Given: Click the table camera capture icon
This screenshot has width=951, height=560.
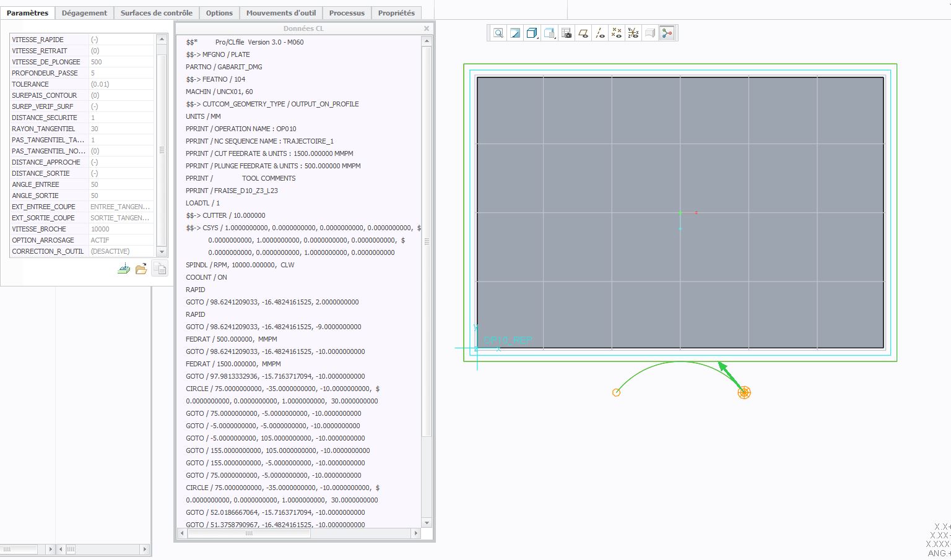Looking at the screenshot, I should [567, 33].
